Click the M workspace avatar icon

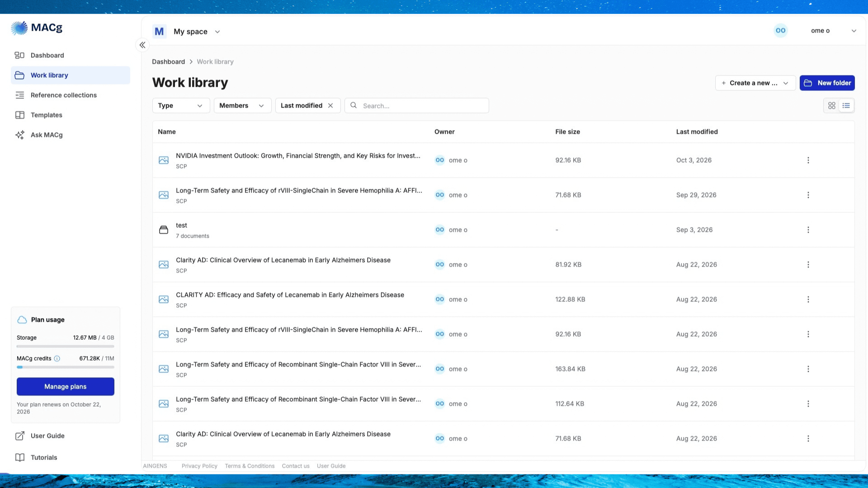pyautogui.click(x=159, y=31)
